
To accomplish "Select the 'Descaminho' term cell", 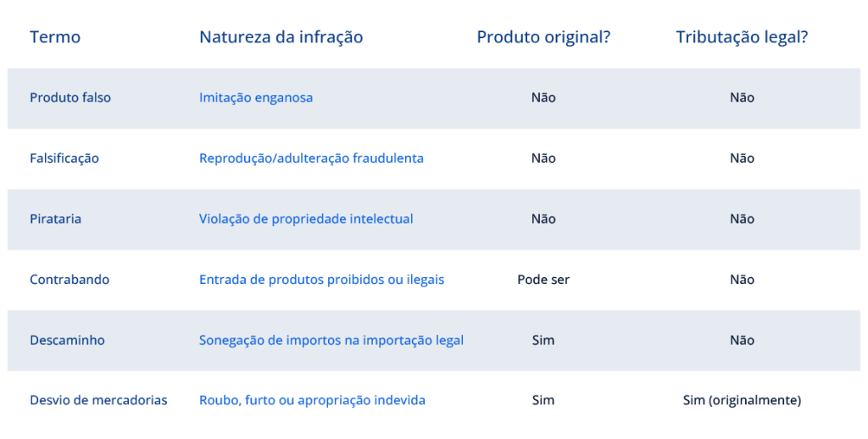I will pos(67,340).
